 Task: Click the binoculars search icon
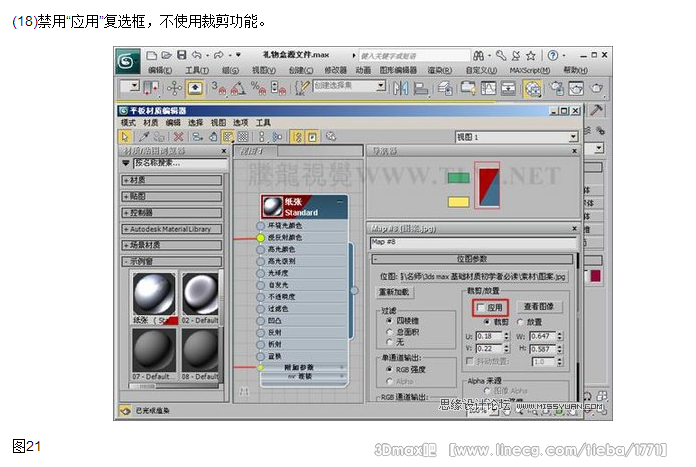(x=478, y=55)
